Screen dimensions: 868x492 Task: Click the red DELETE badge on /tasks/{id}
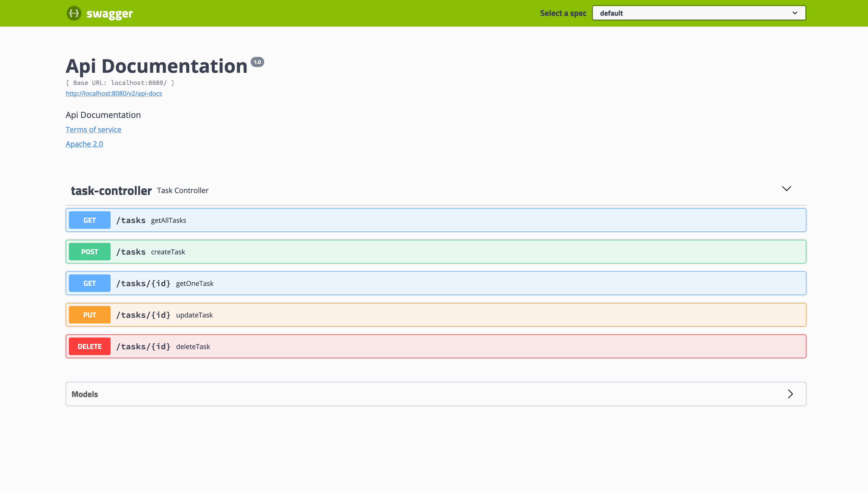(89, 346)
